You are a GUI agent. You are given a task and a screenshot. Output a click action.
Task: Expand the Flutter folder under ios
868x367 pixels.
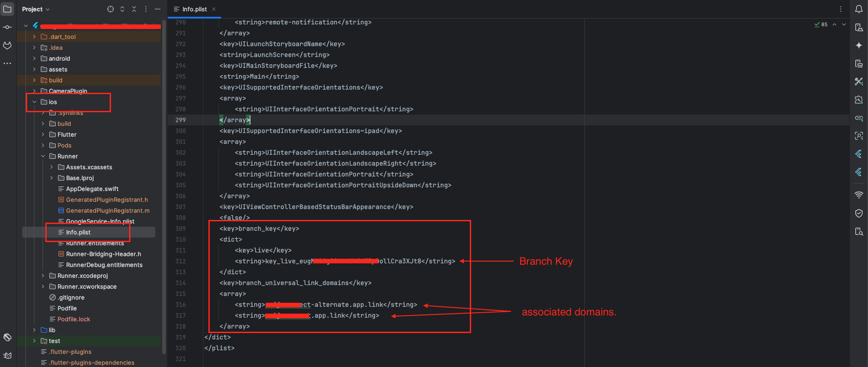(43, 134)
